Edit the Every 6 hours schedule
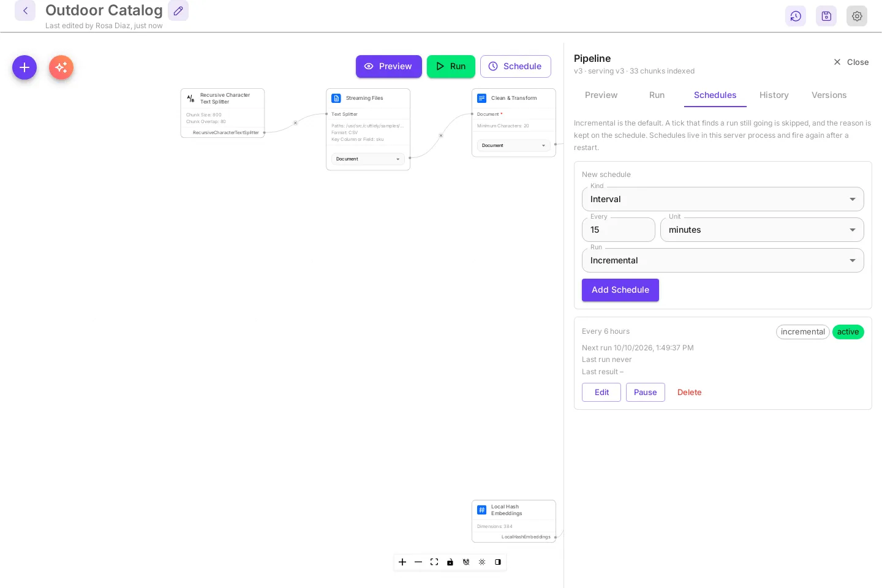 click(x=601, y=392)
